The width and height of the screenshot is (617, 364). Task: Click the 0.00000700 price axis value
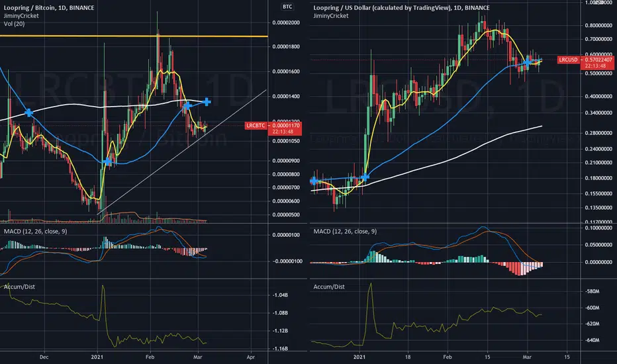(286, 187)
